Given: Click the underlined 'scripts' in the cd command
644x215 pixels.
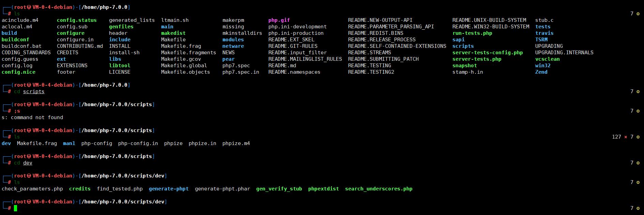Looking at the screenshot, I should (x=33, y=91).
